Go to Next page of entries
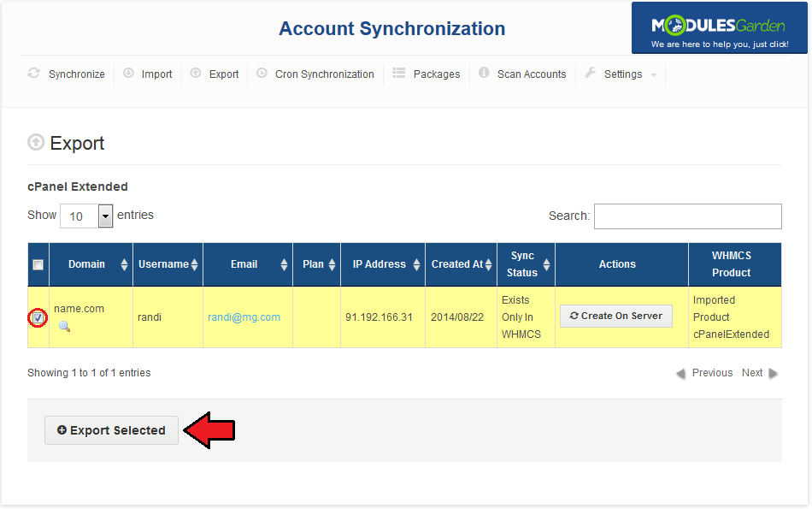 click(752, 373)
